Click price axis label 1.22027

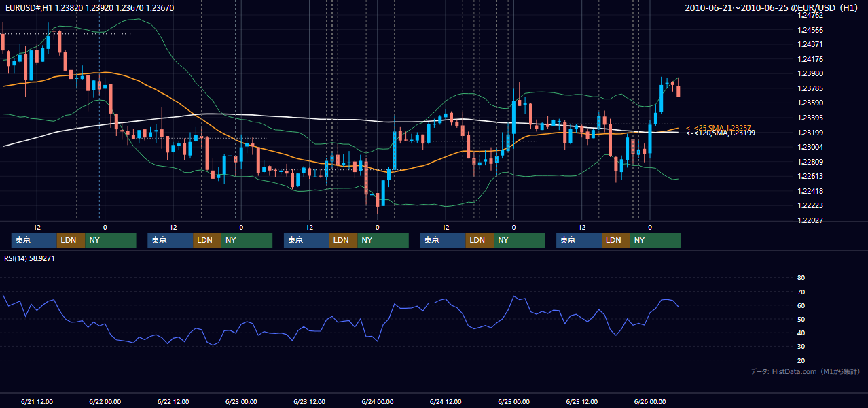click(x=810, y=220)
